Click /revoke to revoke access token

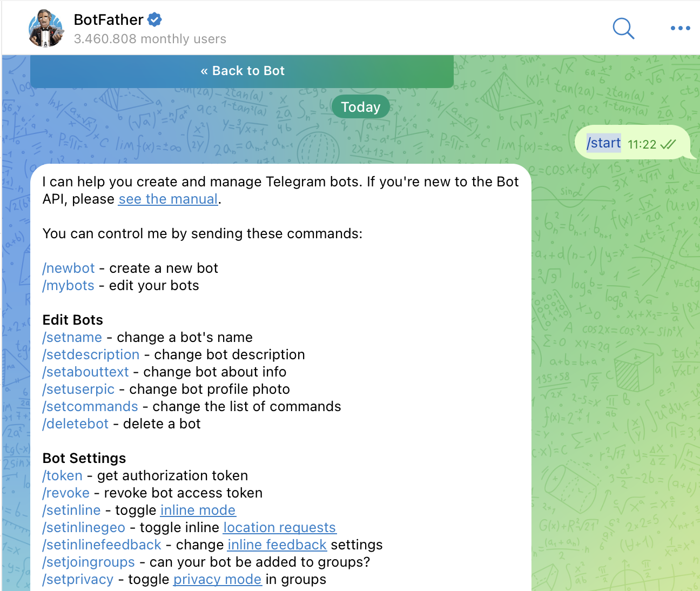(65, 493)
